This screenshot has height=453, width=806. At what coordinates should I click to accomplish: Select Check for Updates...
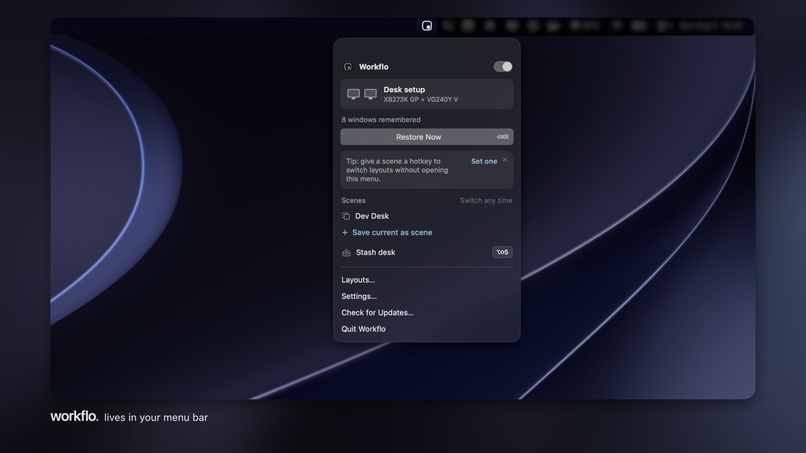click(x=377, y=313)
